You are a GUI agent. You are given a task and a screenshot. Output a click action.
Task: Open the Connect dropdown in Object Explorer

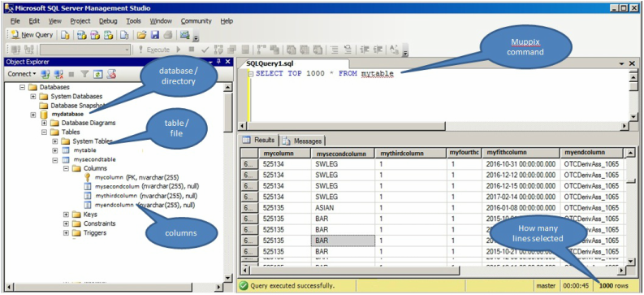point(22,74)
